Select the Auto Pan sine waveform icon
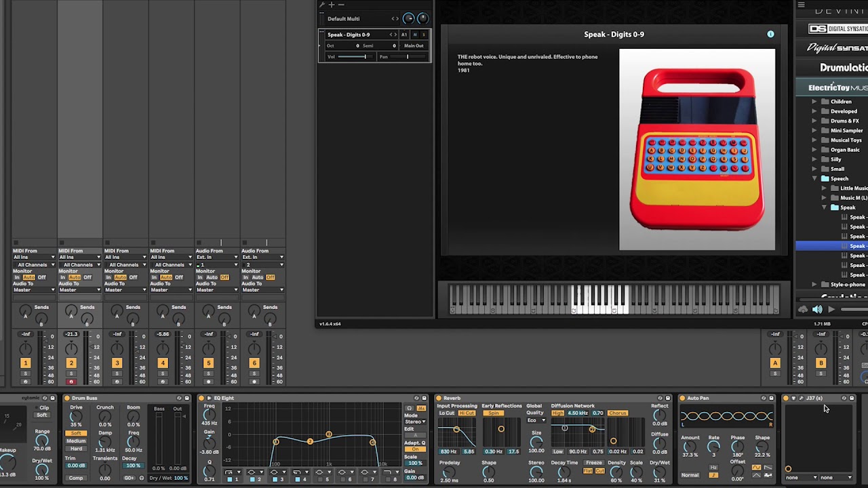The height and width of the screenshot is (488, 868). (x=757, y=467)
